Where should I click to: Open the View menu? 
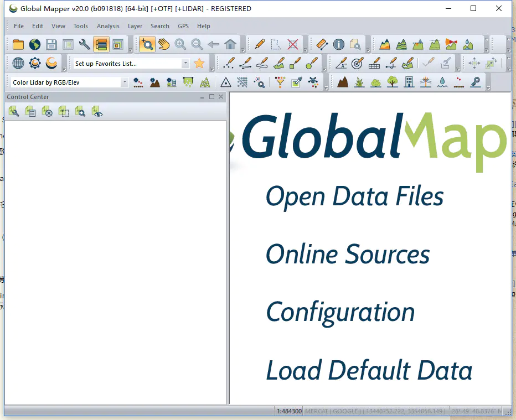pos(58,26)
